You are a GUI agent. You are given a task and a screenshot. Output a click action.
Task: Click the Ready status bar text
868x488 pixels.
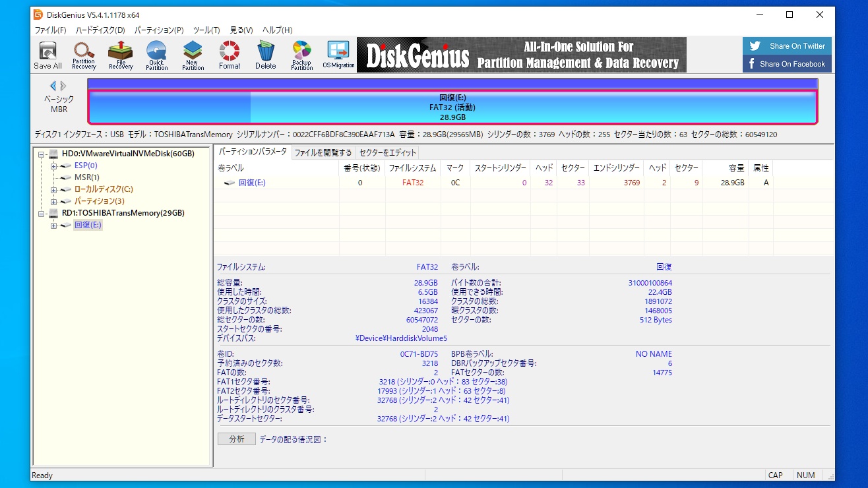click(42, 475)
